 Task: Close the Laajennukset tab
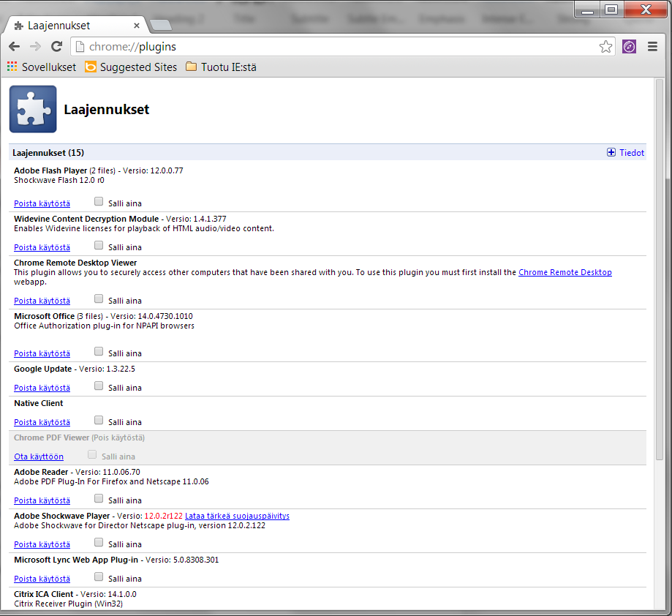(x=137, y=26)
